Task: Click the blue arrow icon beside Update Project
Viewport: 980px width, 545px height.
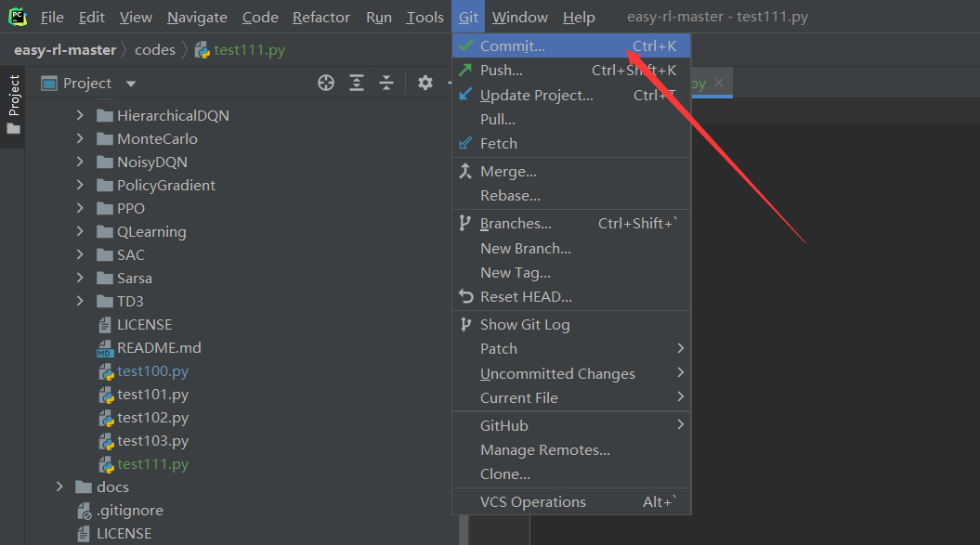Action: coord(466,95)
